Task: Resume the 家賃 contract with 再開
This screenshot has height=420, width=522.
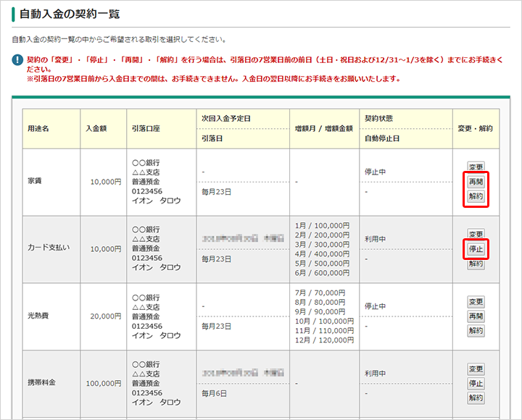Action: coord(476,182)
